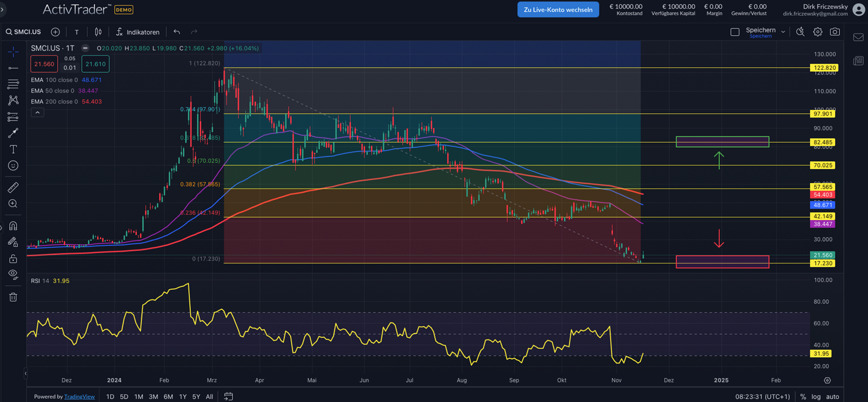This screenshot has height=402, width=868.
Task: Toggle hide all drawings eye icon
Action: point(13,274)
